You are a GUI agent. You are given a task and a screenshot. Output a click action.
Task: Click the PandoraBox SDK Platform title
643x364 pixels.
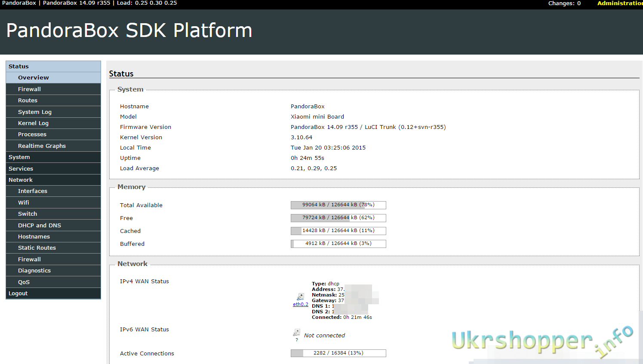coord(129,31)
